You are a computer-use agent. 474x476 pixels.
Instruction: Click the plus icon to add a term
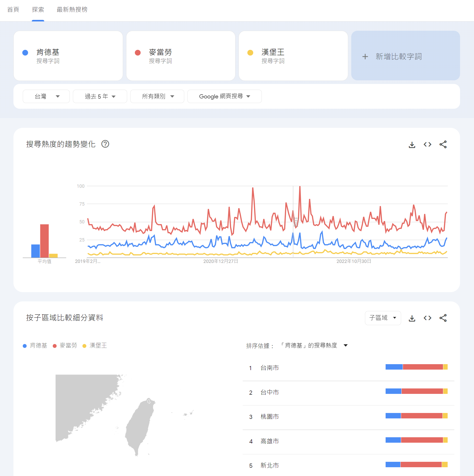point(365,57)
